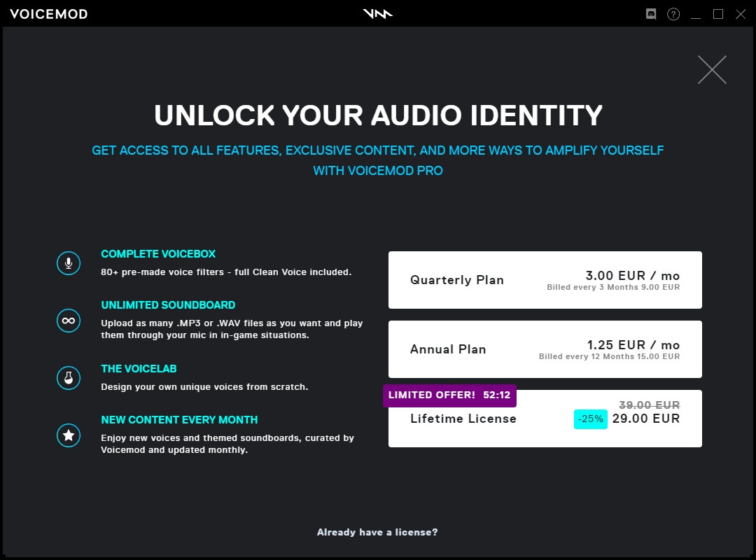The width and height of the screenshot is (756, 560).
Task: Click the 'COMPLETE VOICEBOX' heading
Action: pyautogui.click(x=158, y=254)
